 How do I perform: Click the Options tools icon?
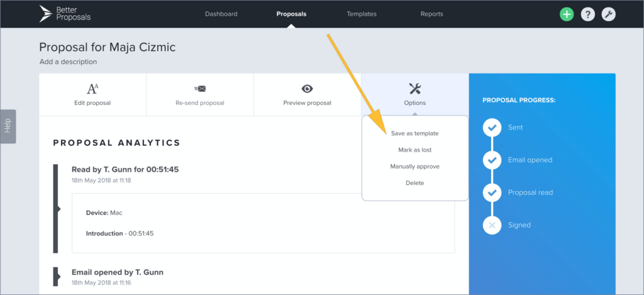[414, 89]
